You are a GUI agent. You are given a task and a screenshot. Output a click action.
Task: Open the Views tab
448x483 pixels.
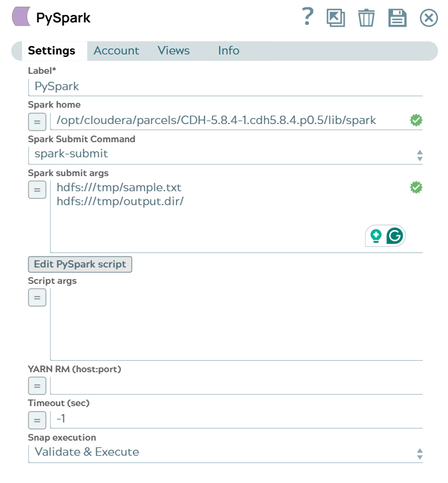[174, 51]
